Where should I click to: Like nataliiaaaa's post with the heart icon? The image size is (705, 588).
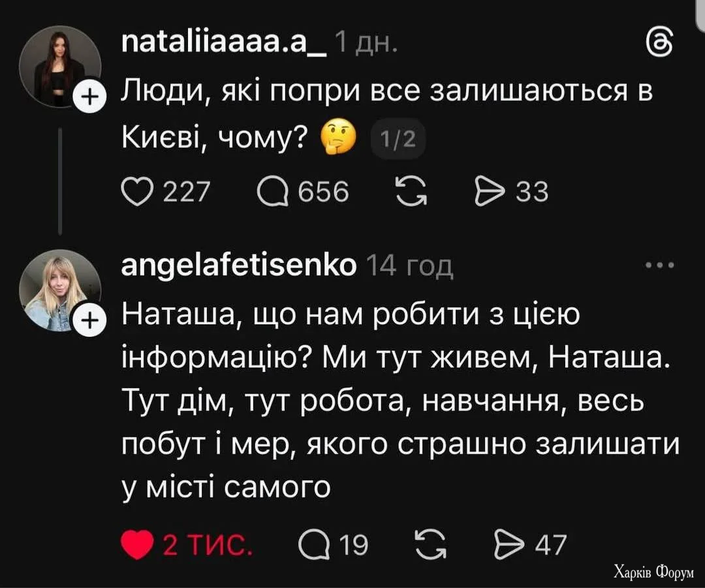point(138,191)
